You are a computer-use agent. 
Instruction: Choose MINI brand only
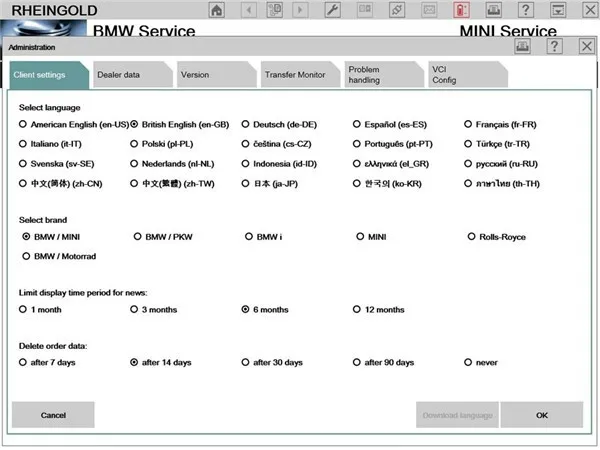(371, 237)
